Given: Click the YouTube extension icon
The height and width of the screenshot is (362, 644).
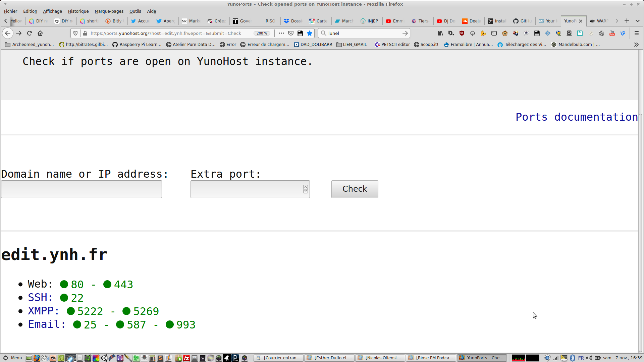Looking at the screenshot, I should pyautogui.click(x=612, y=33).
